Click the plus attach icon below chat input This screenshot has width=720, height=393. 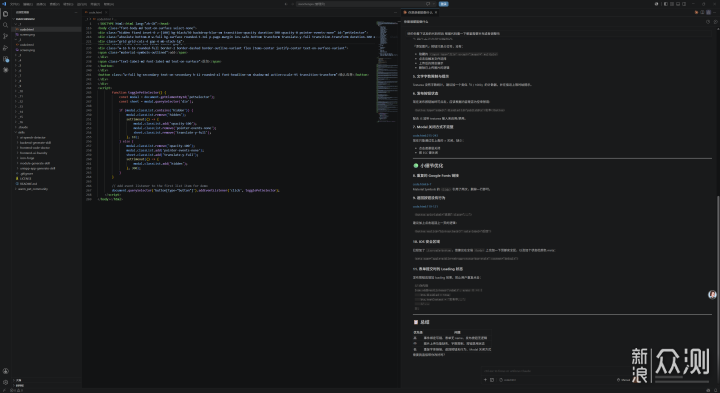485,380
